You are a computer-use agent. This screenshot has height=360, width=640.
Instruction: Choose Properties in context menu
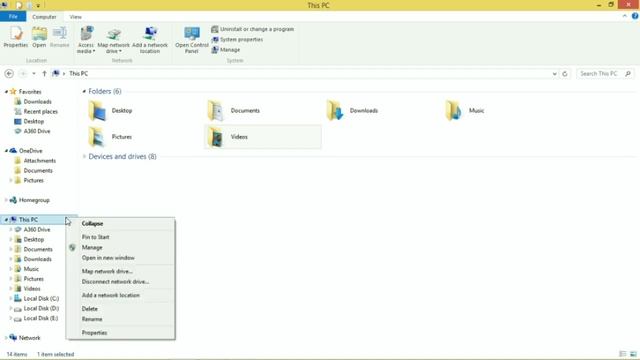(121, 333)
